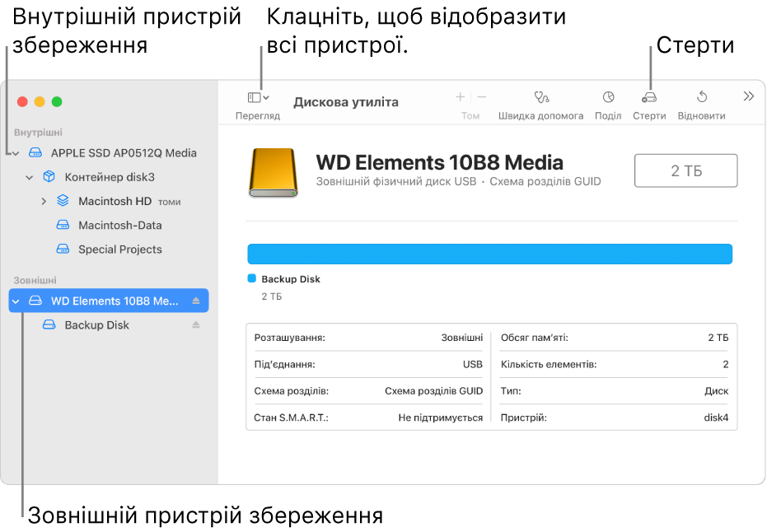Click the Стан S.M.A.R.T. value Не підтримується
Screen dimensions: 767x532
tap(440, 418)
